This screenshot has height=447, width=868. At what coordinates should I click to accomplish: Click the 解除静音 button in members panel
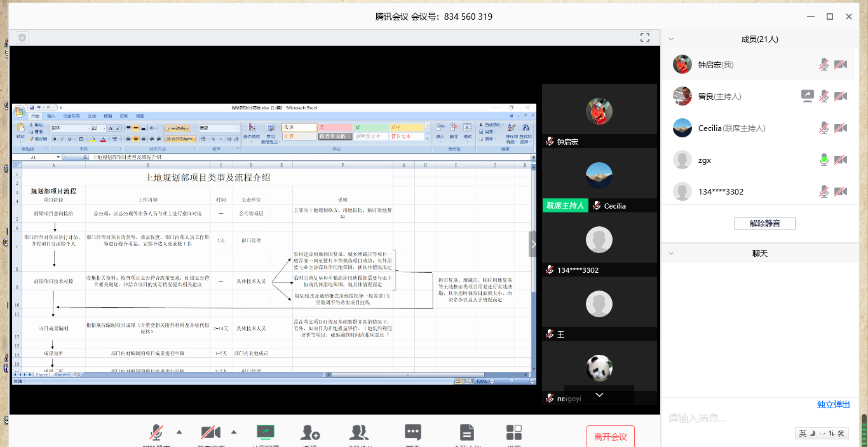tap(764, 223)
